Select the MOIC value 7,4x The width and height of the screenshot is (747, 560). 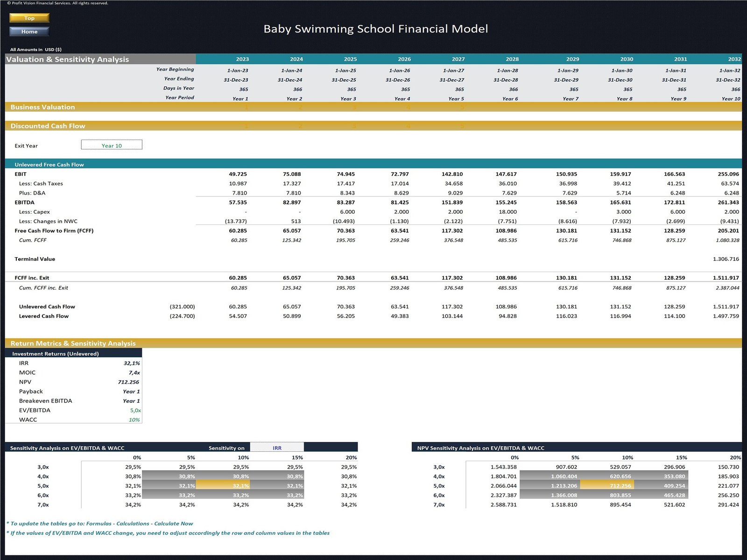point(134,372)
